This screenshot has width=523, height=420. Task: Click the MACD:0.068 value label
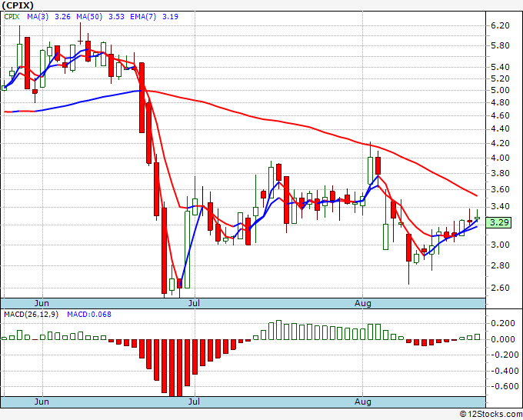(x=89, y=315)
